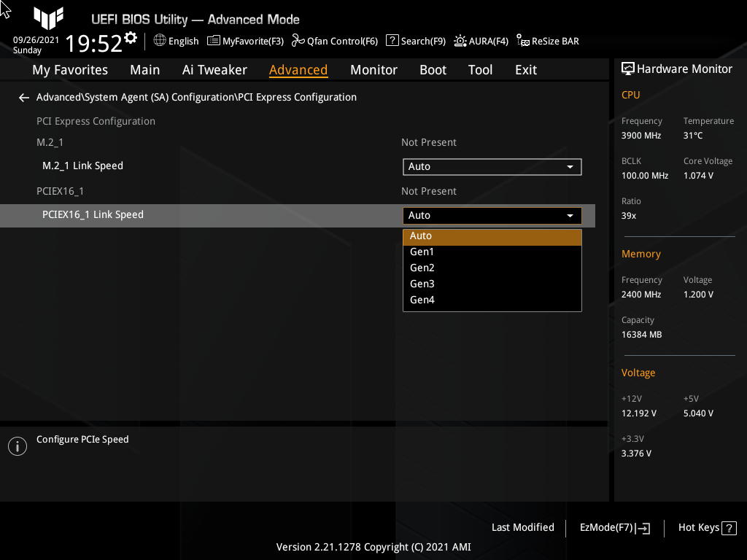Switch to the Monitor tab
Screen dimensions: 747x560
pos(373,69)
